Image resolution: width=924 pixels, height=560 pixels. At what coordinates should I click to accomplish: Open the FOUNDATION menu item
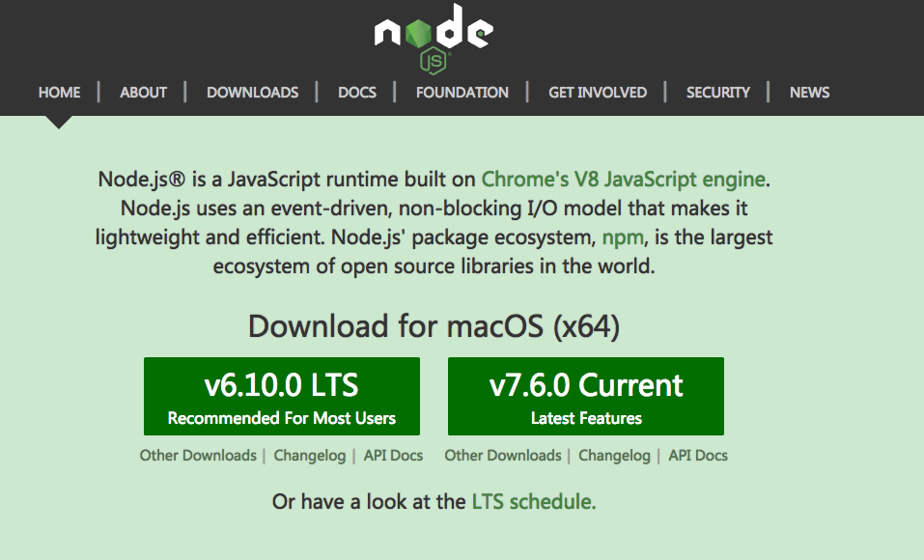(462, 93)
